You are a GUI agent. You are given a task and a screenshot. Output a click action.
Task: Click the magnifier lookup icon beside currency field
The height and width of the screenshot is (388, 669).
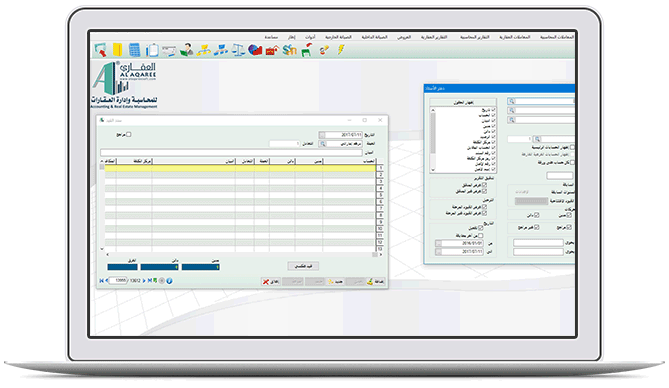(323, 144)
